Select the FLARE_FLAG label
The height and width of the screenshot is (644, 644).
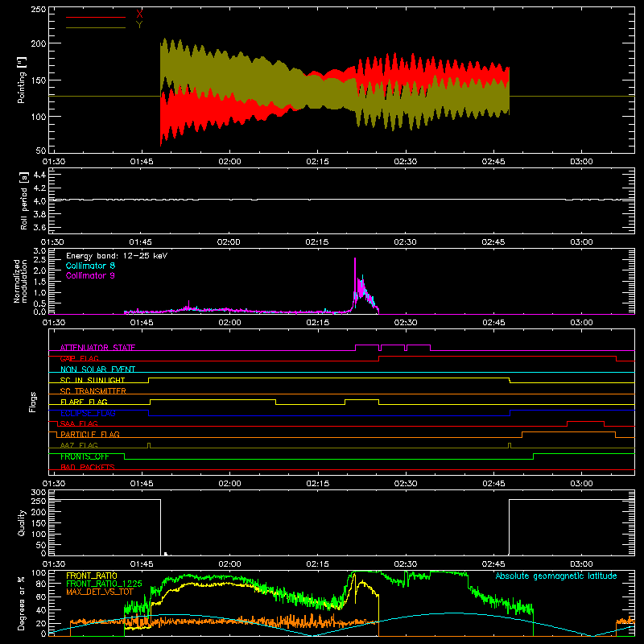pos(84,402)
